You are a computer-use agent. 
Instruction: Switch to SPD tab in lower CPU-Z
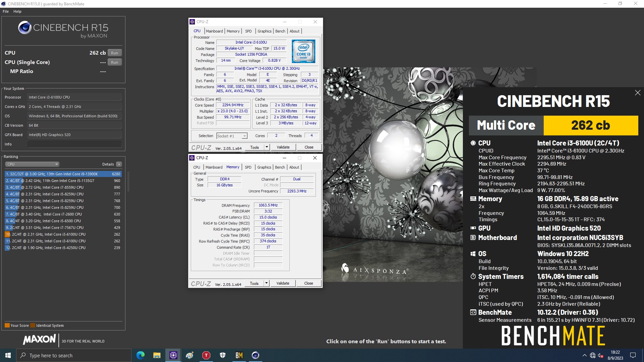[248, 167]
